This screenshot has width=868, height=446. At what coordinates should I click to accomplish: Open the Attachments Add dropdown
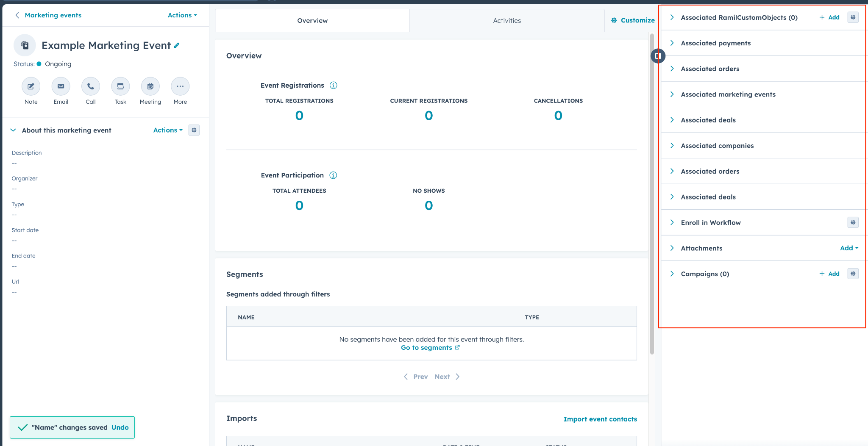coord(849,248)
